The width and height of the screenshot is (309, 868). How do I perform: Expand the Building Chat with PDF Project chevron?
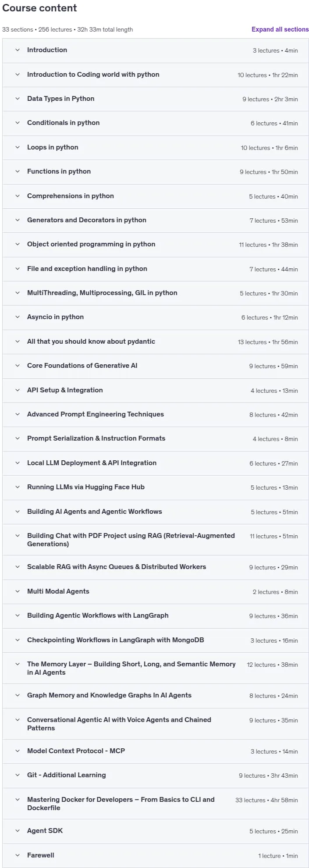pyautogui.click(x=18, y=536)
